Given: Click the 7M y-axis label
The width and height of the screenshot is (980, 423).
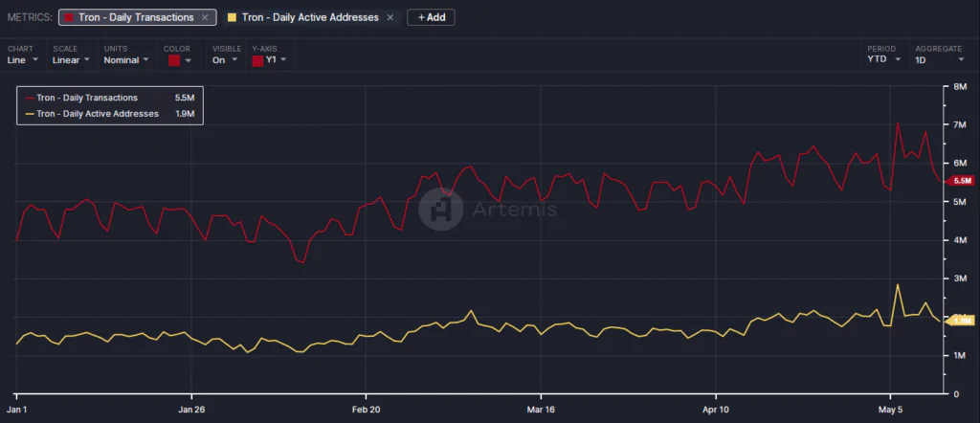Looking at the screenshot, I should point(959,125).
